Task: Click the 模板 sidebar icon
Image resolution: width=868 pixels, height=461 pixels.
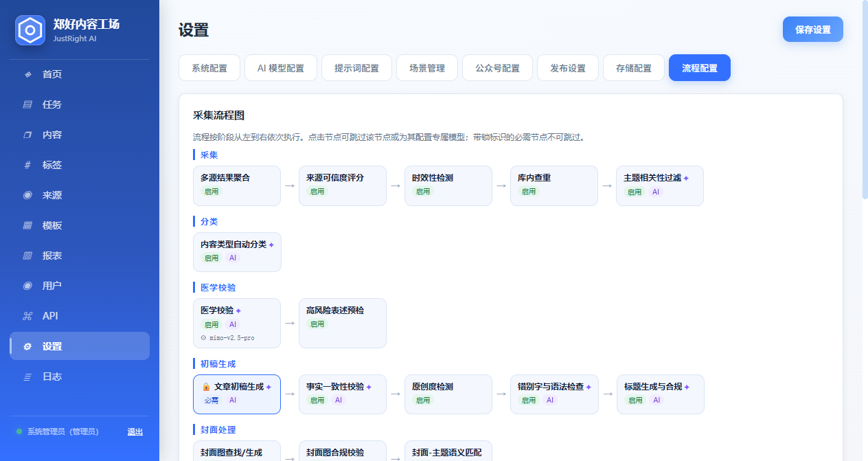Action: click(x=27, y=225)
